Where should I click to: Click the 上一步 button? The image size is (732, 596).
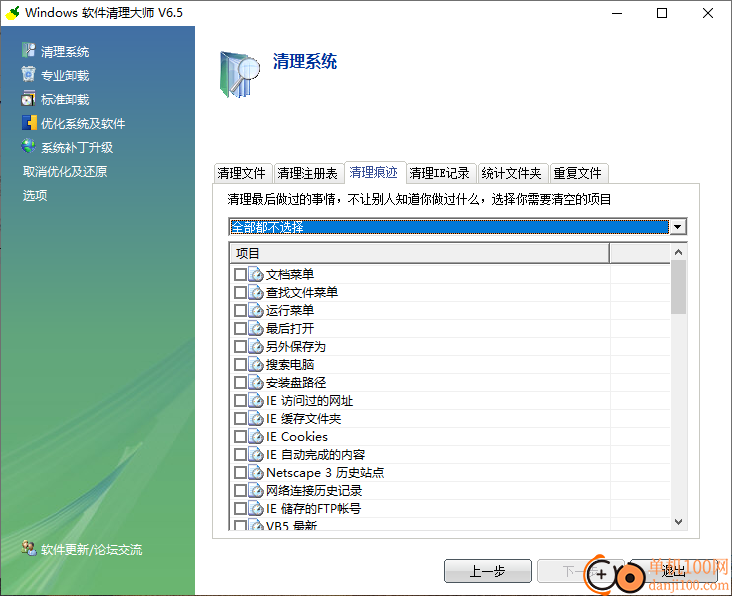click(487, 571)
